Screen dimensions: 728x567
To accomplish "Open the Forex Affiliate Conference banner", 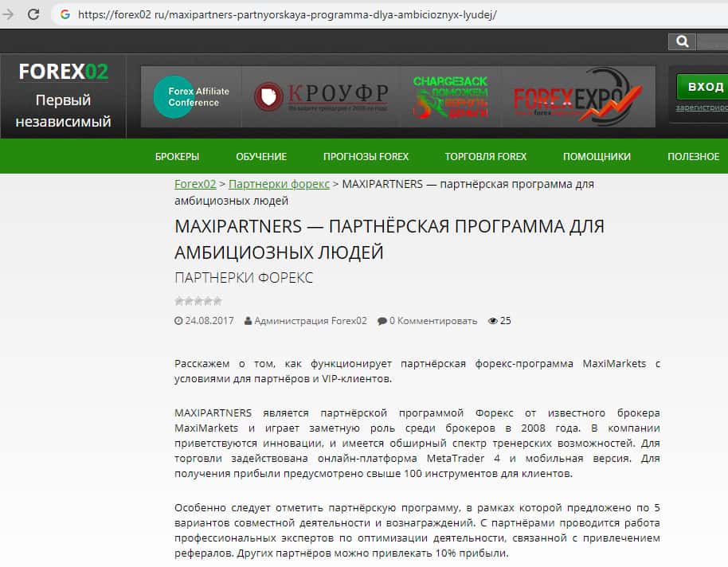I will point(192,96).
